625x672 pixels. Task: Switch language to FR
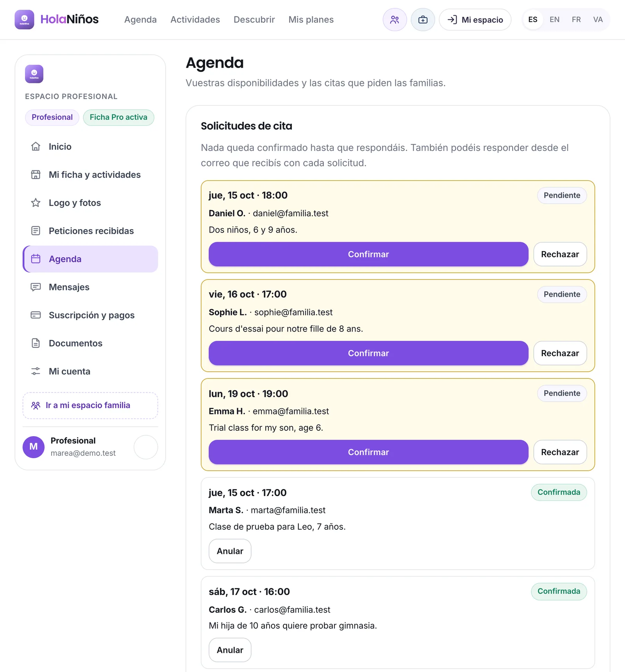pyautogui.click(x=576, y=20)
